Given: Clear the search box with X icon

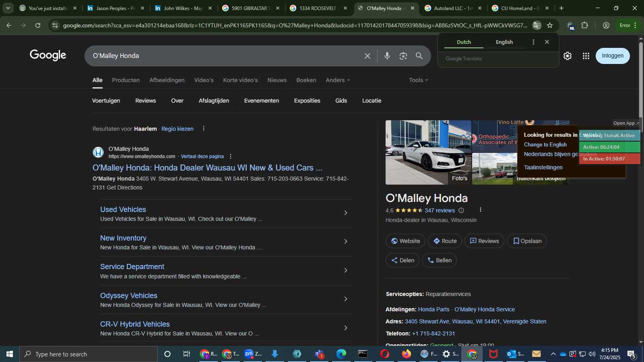Looking at the screenshot, I should pos(367,56).
